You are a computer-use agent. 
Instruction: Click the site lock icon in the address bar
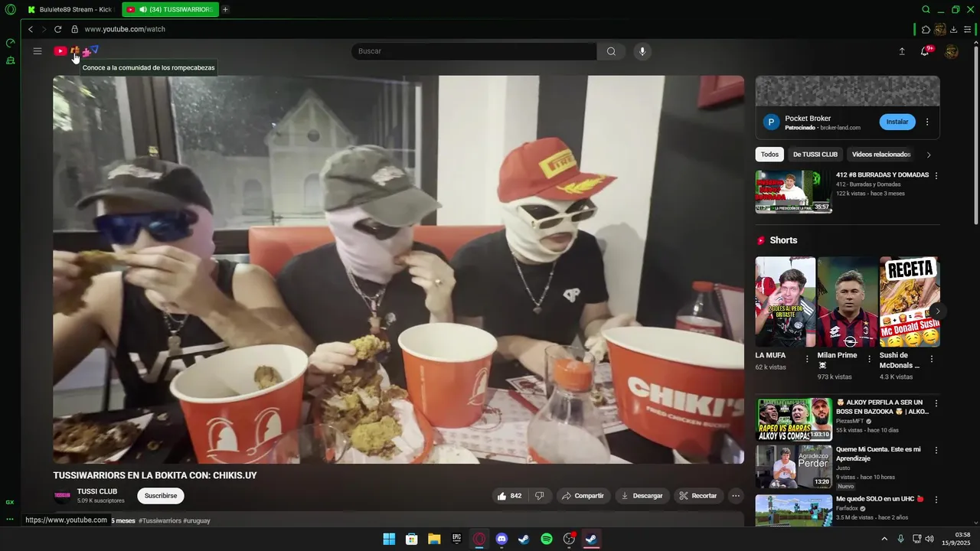[x=74, y=29]
